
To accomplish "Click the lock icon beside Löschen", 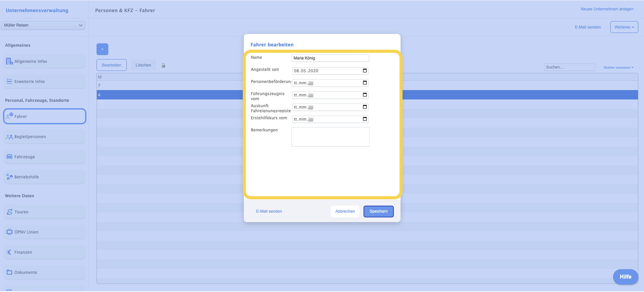I will click(x=163, y=66).
